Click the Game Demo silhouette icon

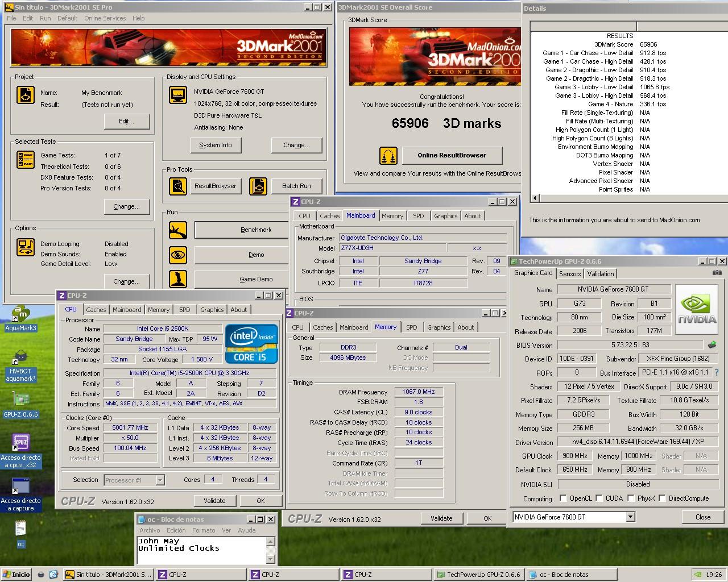point(178,279)
